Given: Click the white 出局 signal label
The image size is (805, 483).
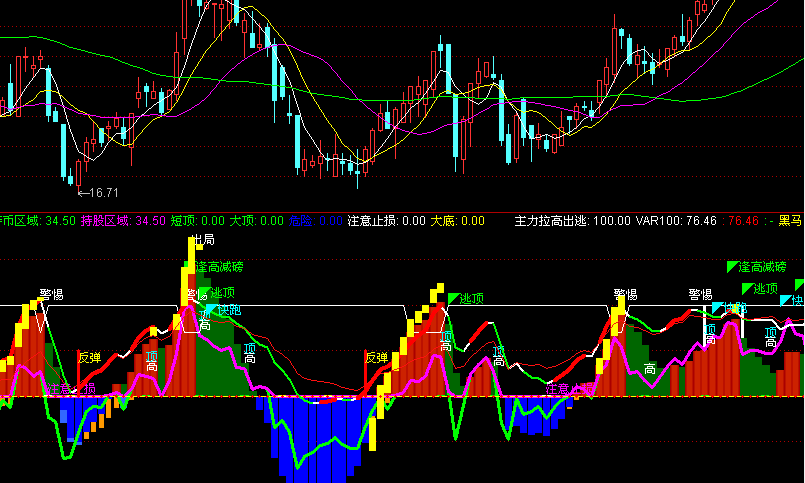Looking at the screenshot, I should [x=202, y=240].
